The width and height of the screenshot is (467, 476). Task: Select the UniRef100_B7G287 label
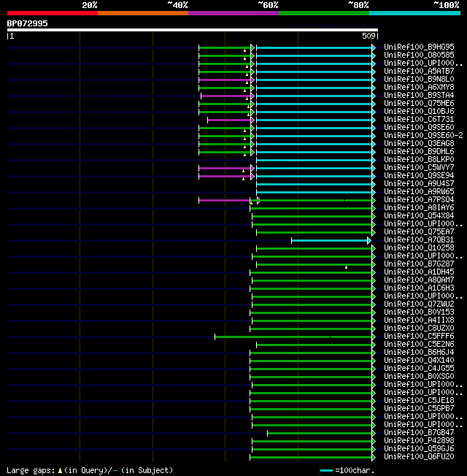[419, 264]
